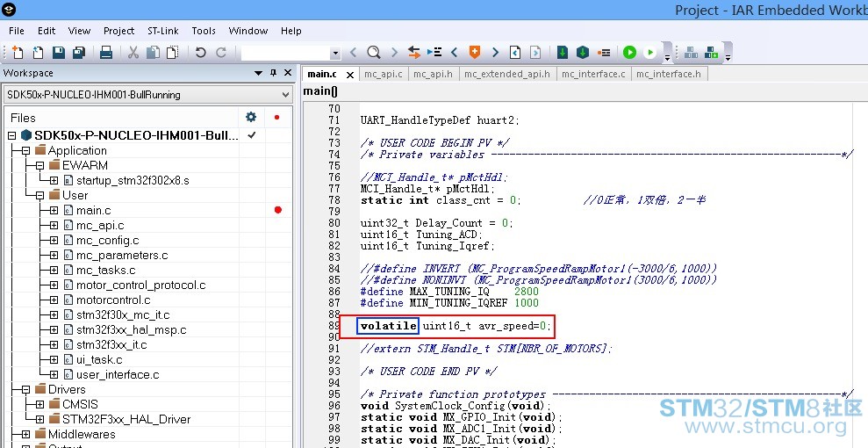Screen dimensions: 868x448
Task: Switch to mc_interface.h tab
Action: point(669,74)
